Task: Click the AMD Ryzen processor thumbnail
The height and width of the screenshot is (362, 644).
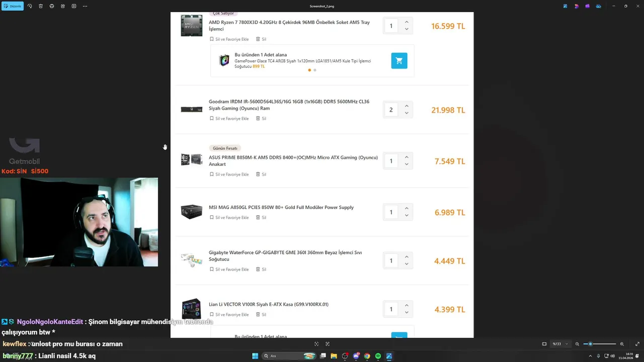Action: [192, 26]
